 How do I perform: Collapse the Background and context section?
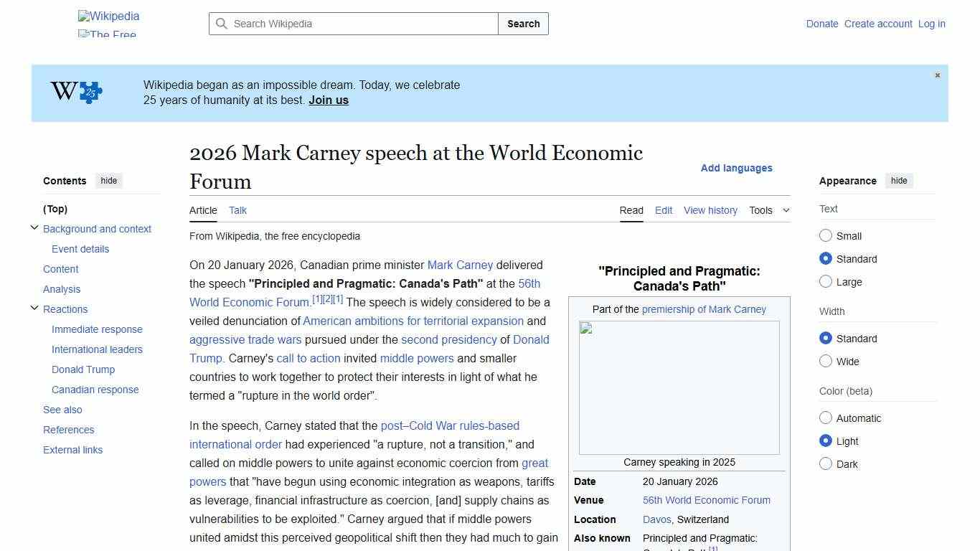tap(34, 227)
